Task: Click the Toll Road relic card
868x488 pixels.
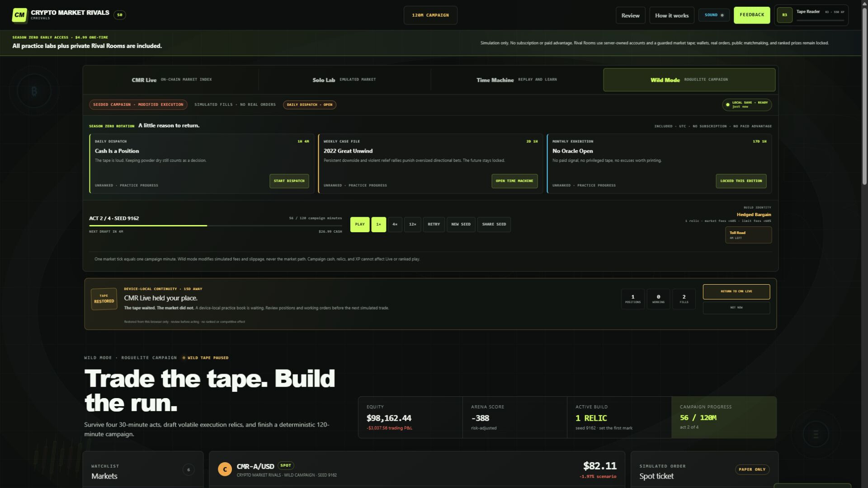Action: (x=748, y=235)
